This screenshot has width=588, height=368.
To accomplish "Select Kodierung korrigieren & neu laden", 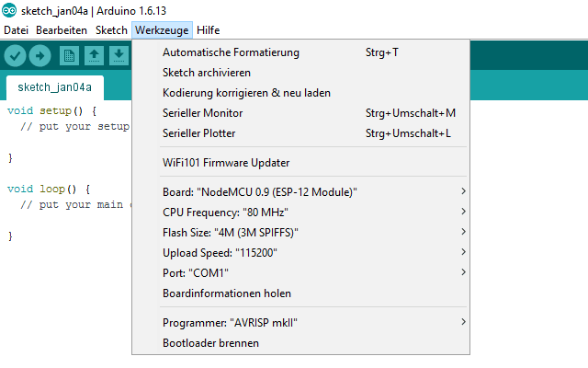I will (300, 93).
